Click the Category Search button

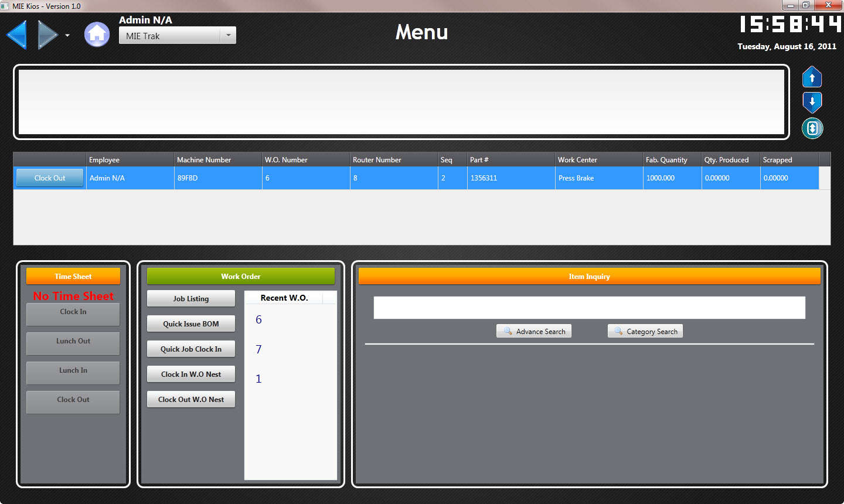(x=645, y=331)
